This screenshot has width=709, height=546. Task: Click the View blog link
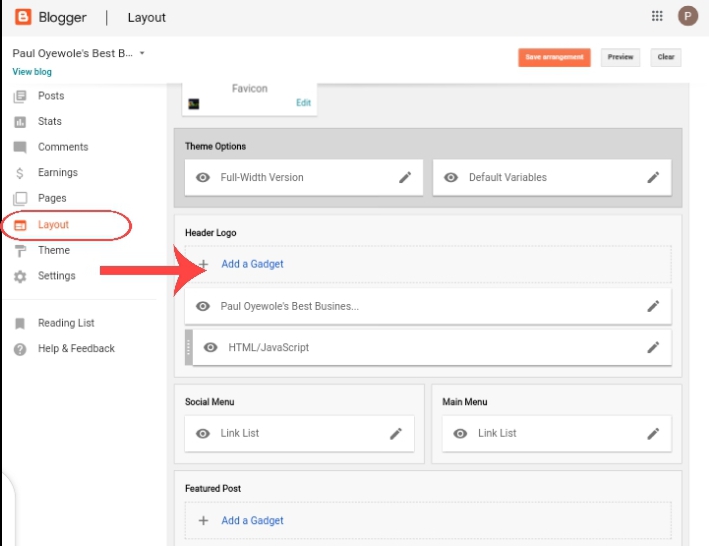(32, 71)
